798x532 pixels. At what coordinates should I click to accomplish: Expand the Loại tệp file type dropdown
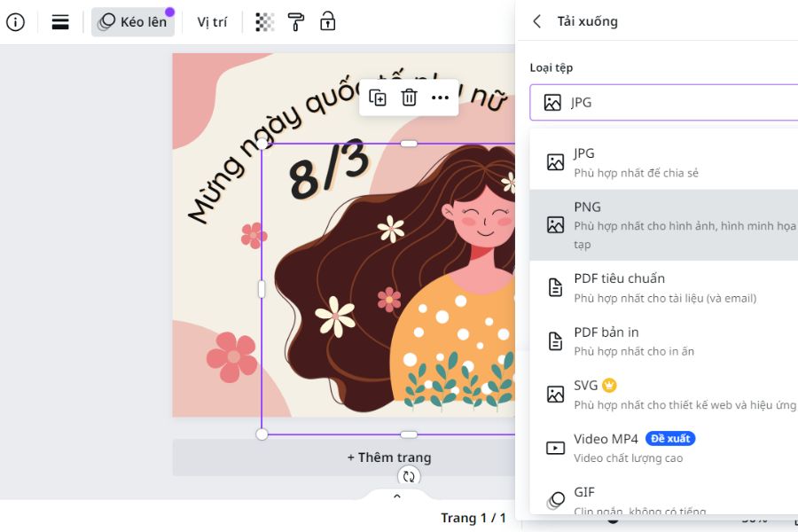pyautogui.click(x=663, y=103)
